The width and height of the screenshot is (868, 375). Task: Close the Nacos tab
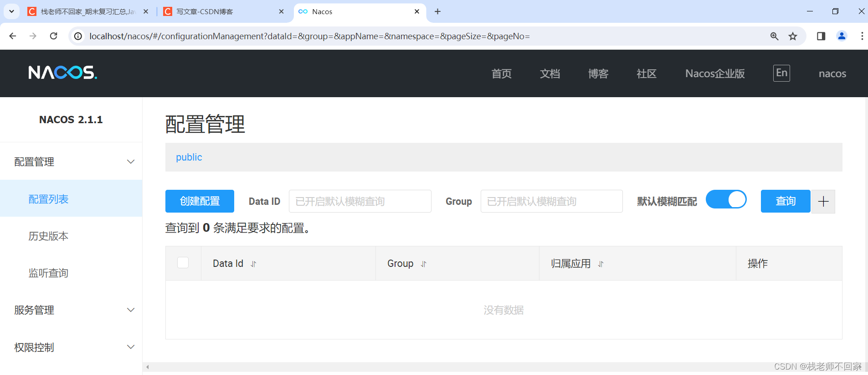(x=417, y=11)
